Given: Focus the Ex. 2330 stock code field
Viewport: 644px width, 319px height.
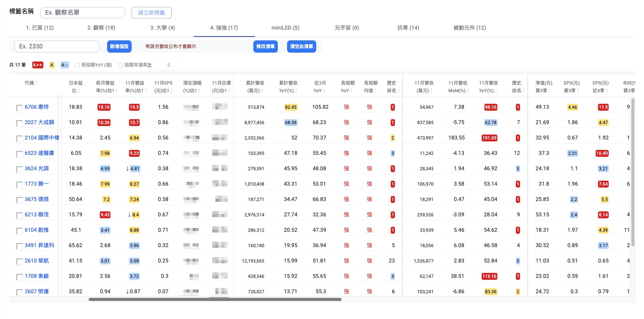Looking at the screenshot, I should point(57,47).
